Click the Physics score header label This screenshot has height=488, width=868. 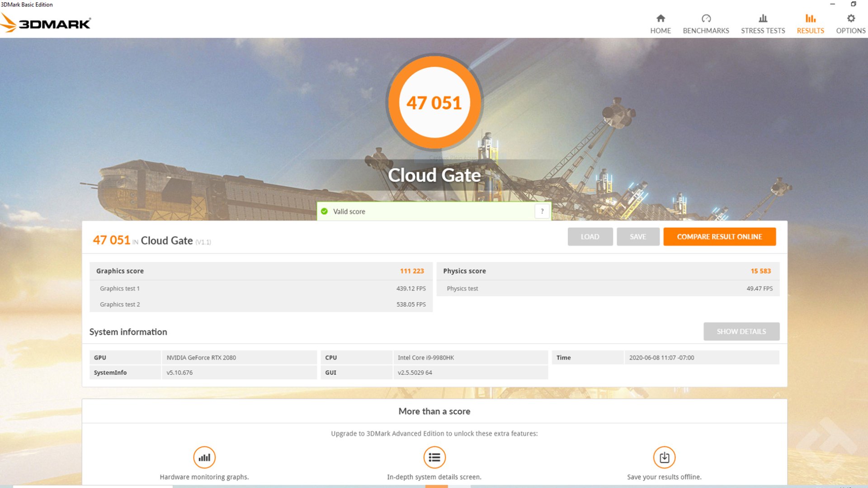(x=464, y=271)
